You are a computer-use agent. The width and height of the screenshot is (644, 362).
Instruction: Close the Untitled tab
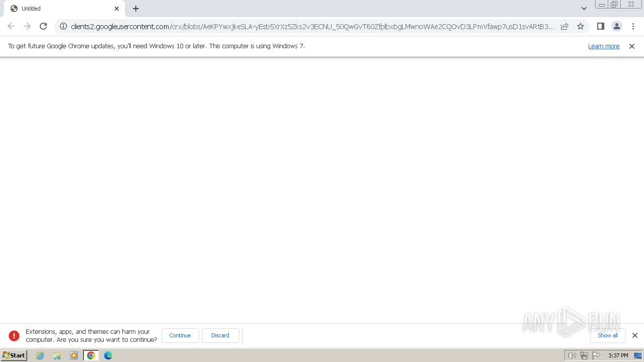117,9
